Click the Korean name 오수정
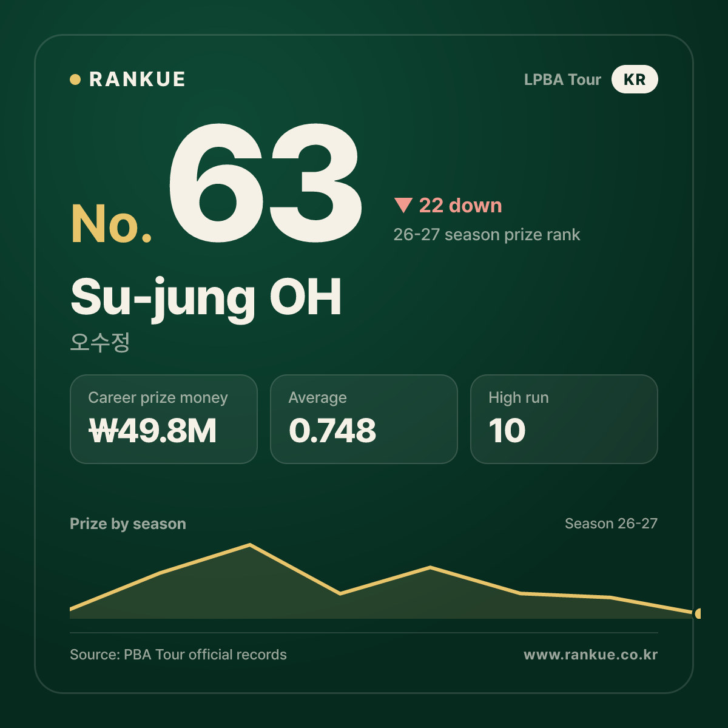Screen dimensions: 728x728 (100, 342)
